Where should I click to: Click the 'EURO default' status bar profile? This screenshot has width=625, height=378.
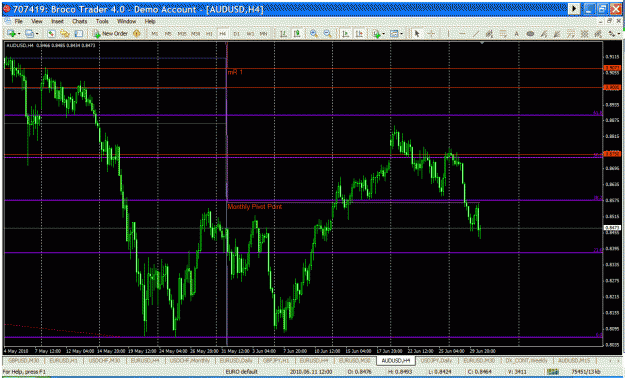click(x=242, y=372)
